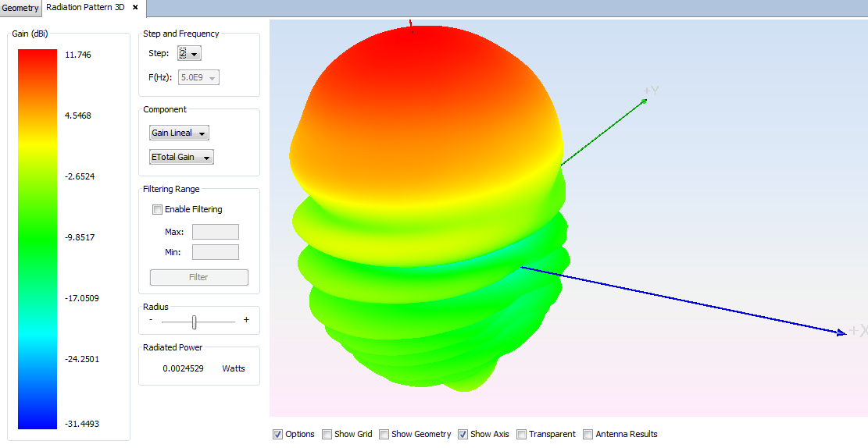
Task: Enable the Show Grid checkbox
Action: [x=327, y=434]
